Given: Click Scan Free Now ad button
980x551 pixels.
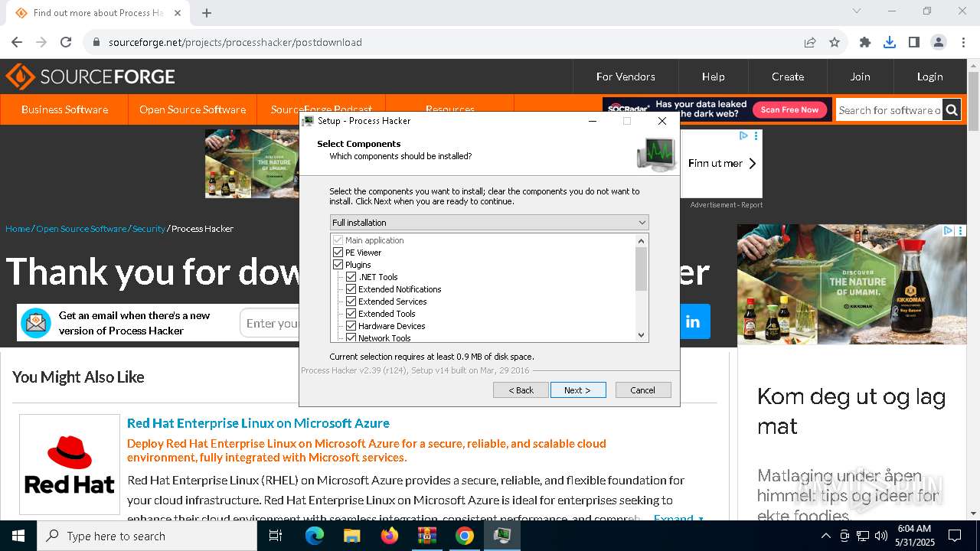Looking at the screenshot, I should pyautogui.click(x=789, y=110).
